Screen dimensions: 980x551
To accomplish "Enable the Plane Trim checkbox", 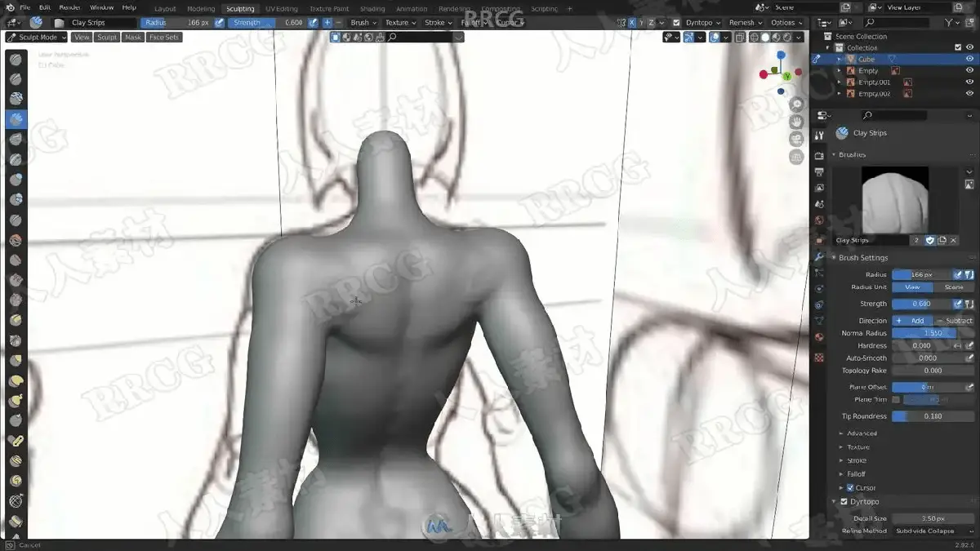I will click(896, 400).
